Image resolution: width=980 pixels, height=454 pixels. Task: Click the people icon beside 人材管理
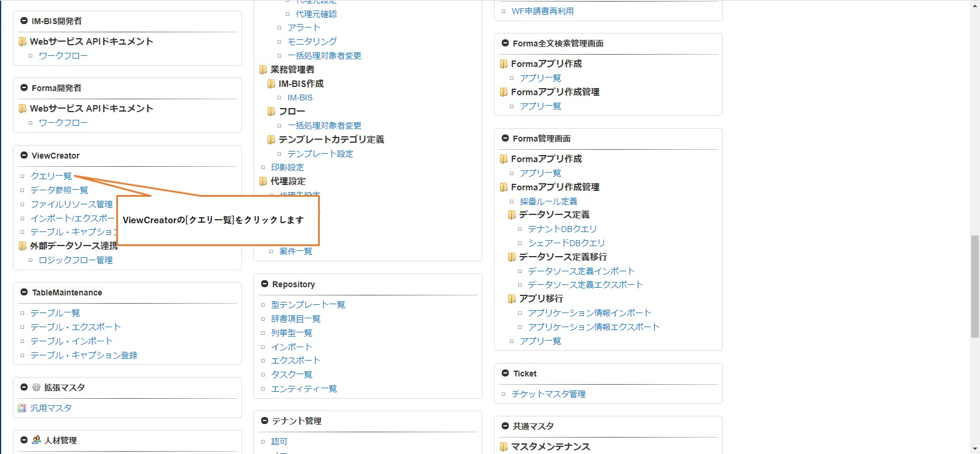tap(36, 440)
